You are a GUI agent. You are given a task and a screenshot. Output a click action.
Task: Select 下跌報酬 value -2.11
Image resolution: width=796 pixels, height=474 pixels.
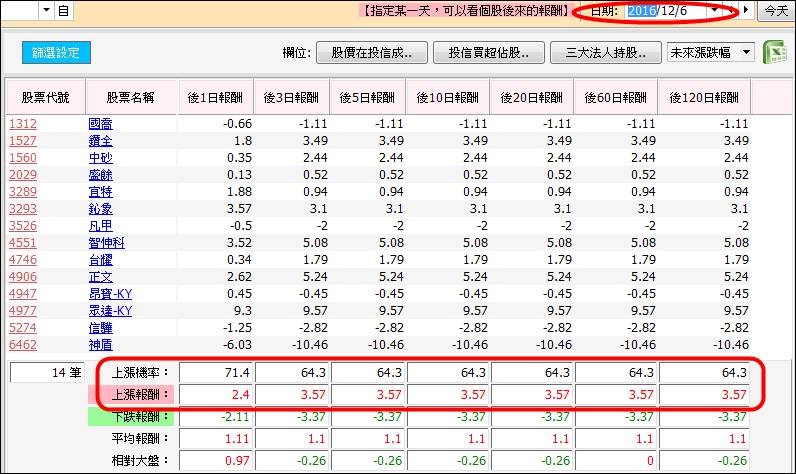(x=216, y=417)
